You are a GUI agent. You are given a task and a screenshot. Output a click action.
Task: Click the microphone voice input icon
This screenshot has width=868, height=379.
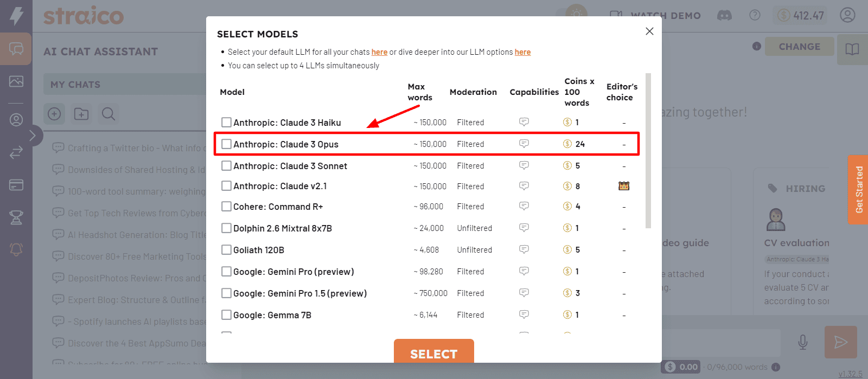click(803, 342)
